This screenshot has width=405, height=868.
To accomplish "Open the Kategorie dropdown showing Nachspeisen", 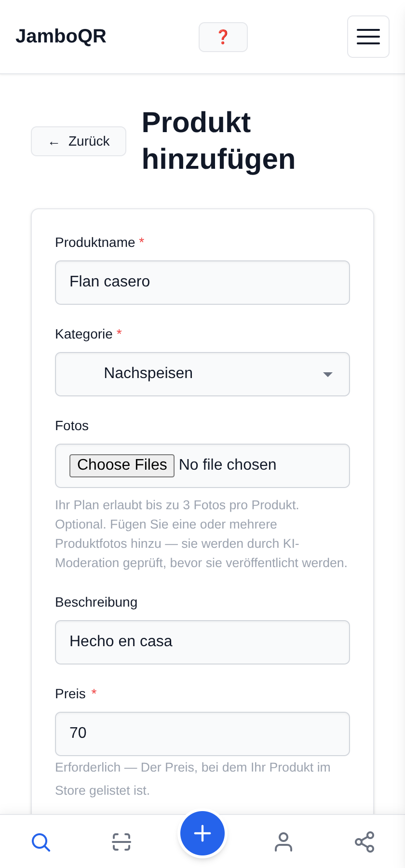I will (202, 374).
